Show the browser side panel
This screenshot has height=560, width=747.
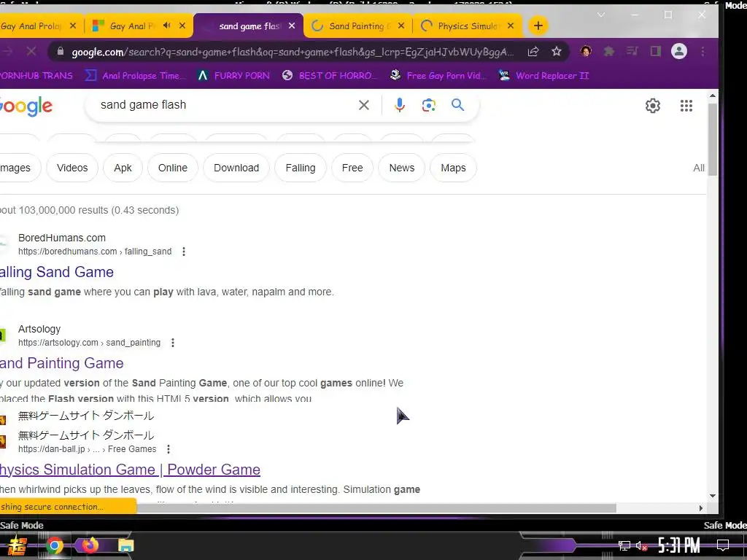(x=656, y=51)
